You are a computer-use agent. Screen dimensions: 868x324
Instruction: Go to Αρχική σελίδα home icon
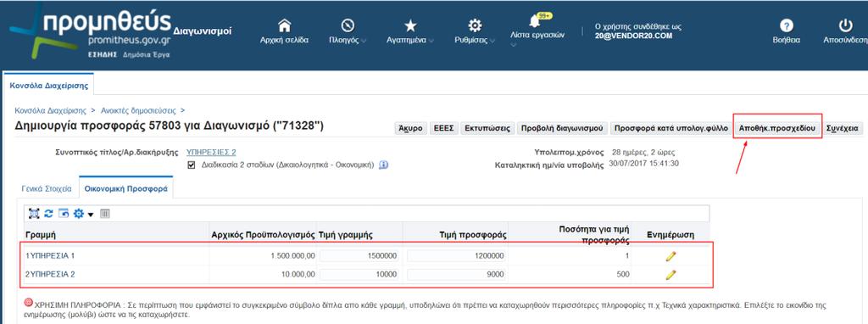click(284, 25)
